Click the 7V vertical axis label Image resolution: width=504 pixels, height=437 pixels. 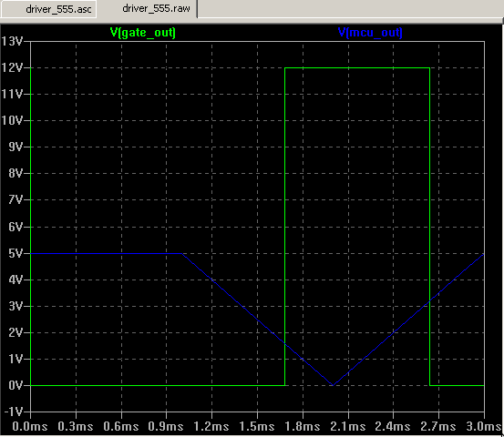[x=15, y=199]
